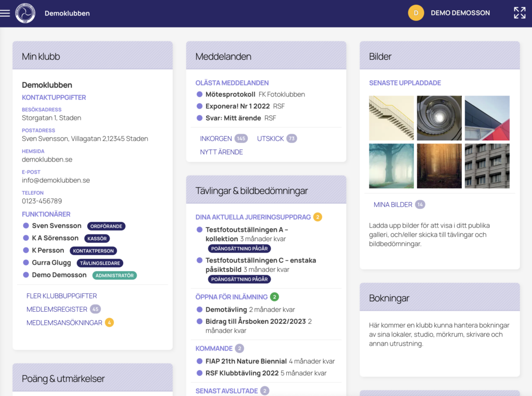Click the info@demoklubben.se email address
Viewport: 532px width, 396px height.
(56, 180)
